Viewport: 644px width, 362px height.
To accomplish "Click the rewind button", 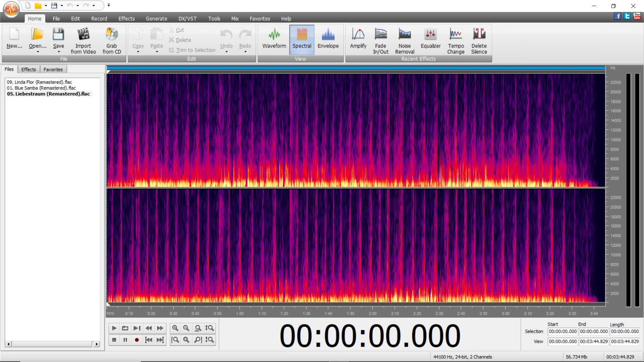I will (x=149, y=328).
